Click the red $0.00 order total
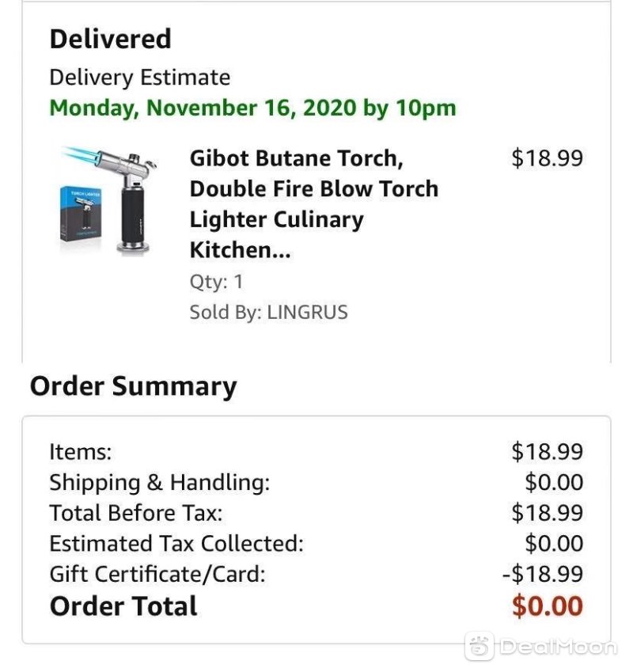This screenshot has height=672, width=633. (x=548, y=606)
